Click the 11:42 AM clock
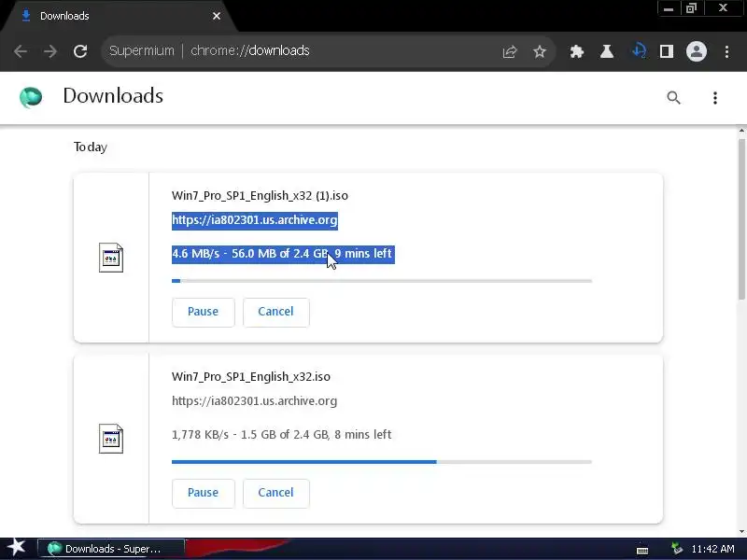 point(712,549)
